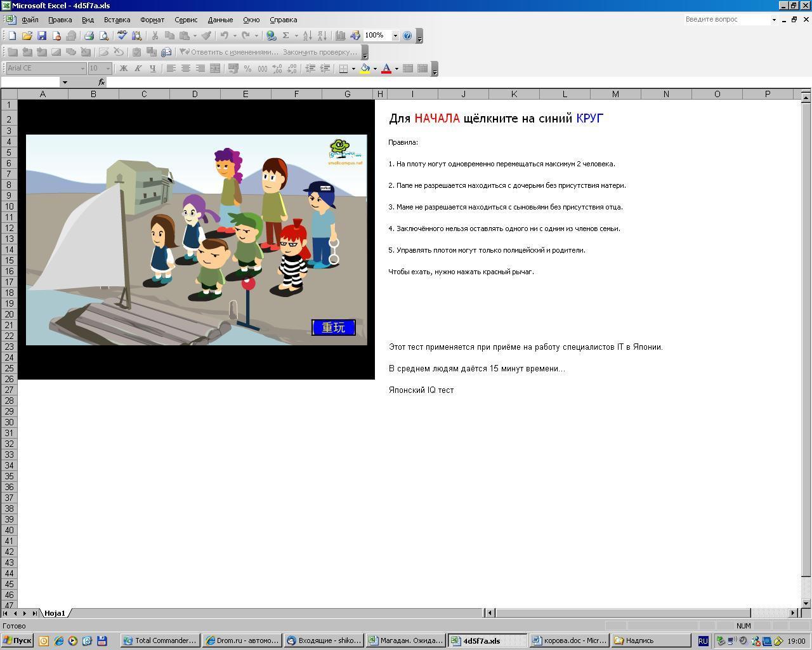Open the fill color palette arrow
This screenshot has height=650, width=812.
pos(375,69)
